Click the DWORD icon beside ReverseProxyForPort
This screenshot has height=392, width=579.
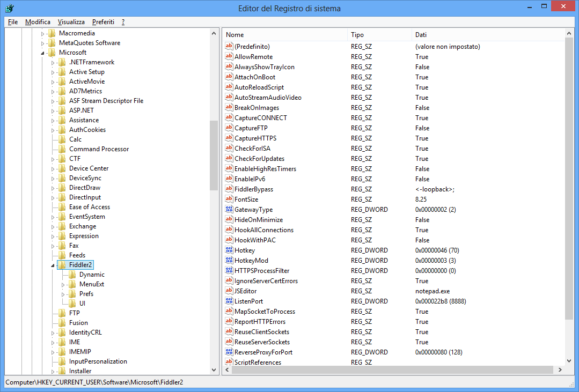coord(229,352)
